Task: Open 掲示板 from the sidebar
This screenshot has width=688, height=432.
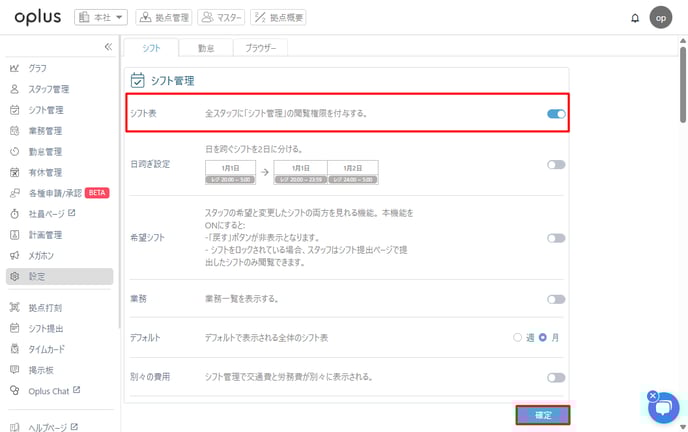Action: [x=38, y=369]
